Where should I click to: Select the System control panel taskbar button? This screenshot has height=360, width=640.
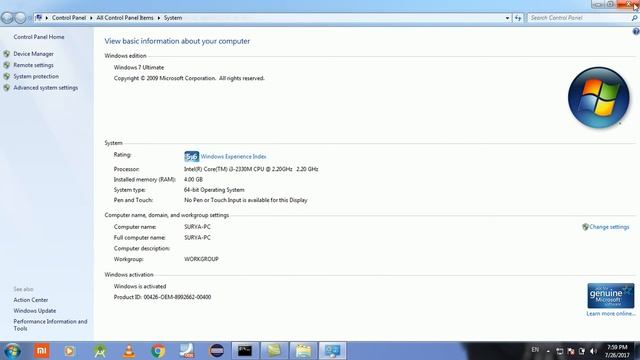(332, 351)
